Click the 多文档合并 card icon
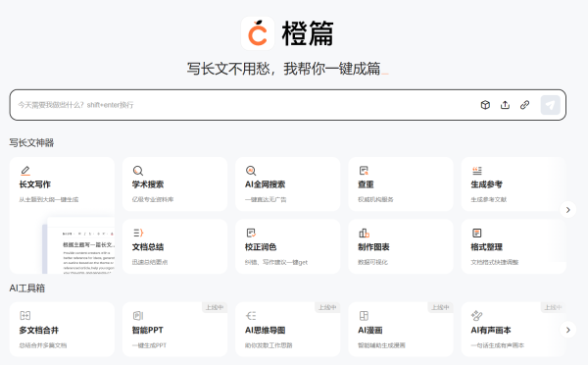This screenshot has height=365, width=588. (25, 315)
